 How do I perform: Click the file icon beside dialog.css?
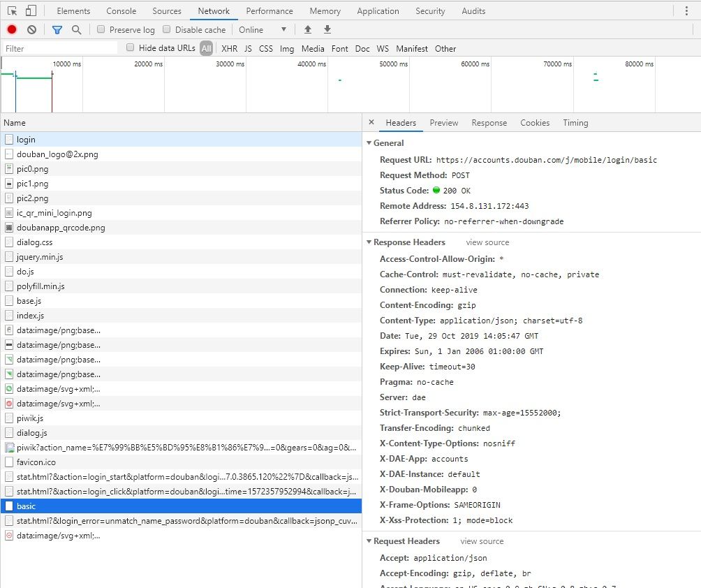9,242
